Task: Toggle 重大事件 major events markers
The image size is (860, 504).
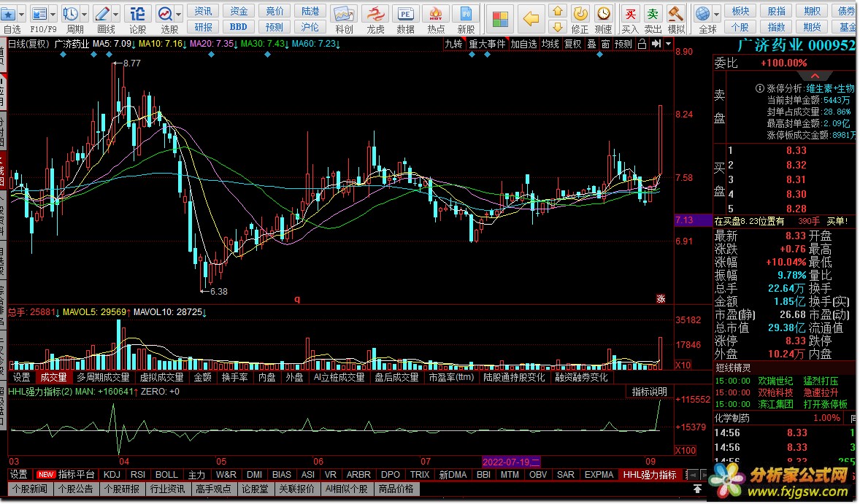Action: (487, 44)
